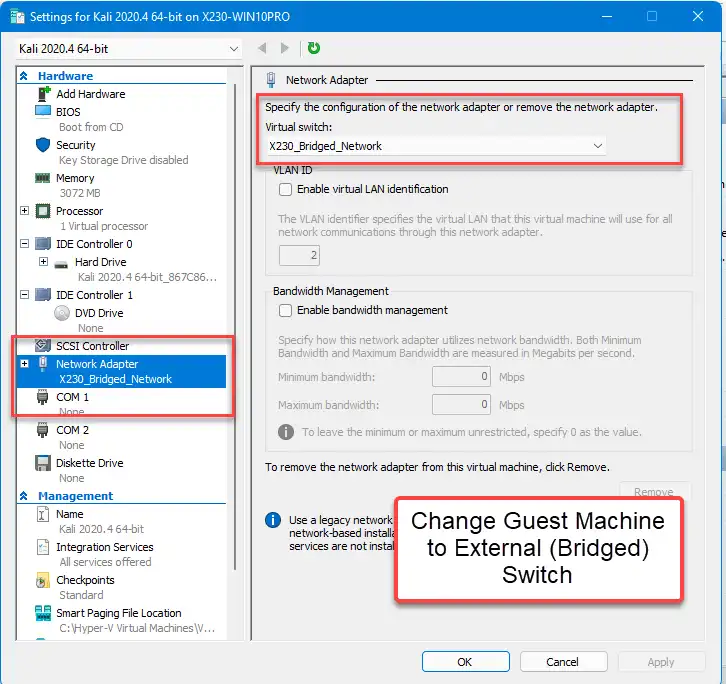Click the Cancel button
The width and height of the screenshot is (726, 684).
click(x=563, y=662)
